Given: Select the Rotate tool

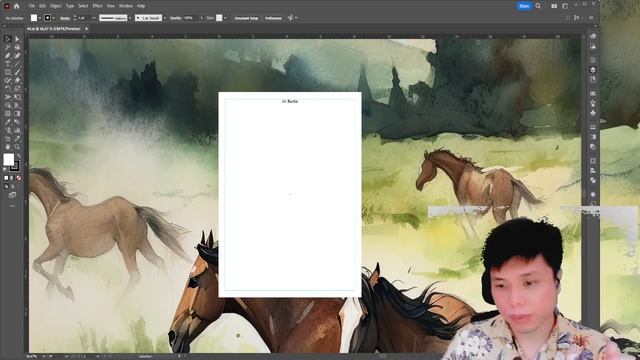Looking at the screenshot, I should [8, 89].
